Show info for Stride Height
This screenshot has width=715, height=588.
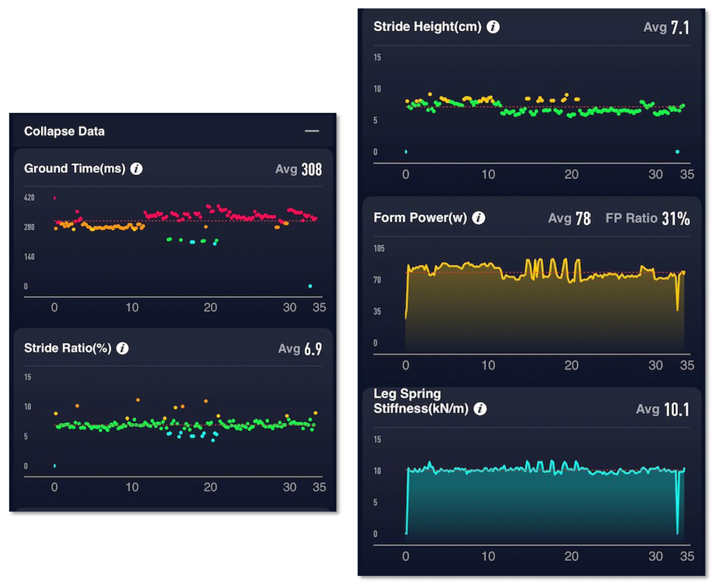click(x=493, y=27)
